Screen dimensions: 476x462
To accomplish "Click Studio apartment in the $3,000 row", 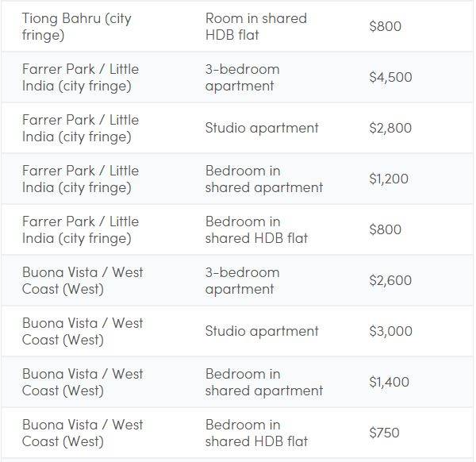I will click(x=262, y=331).
